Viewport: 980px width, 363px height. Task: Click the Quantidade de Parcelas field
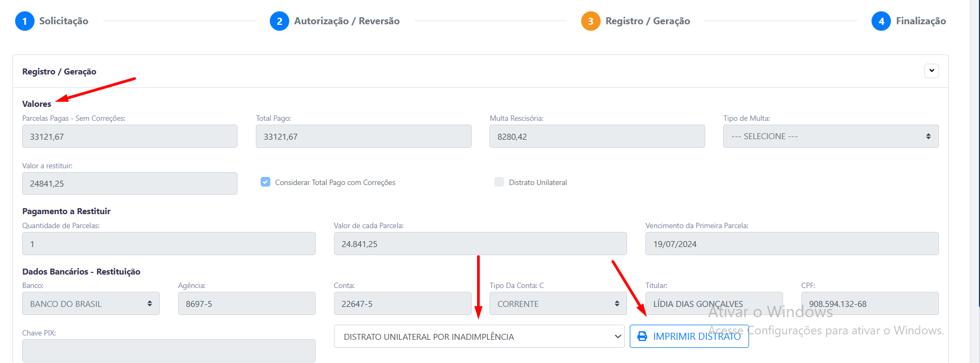[169, 244]
